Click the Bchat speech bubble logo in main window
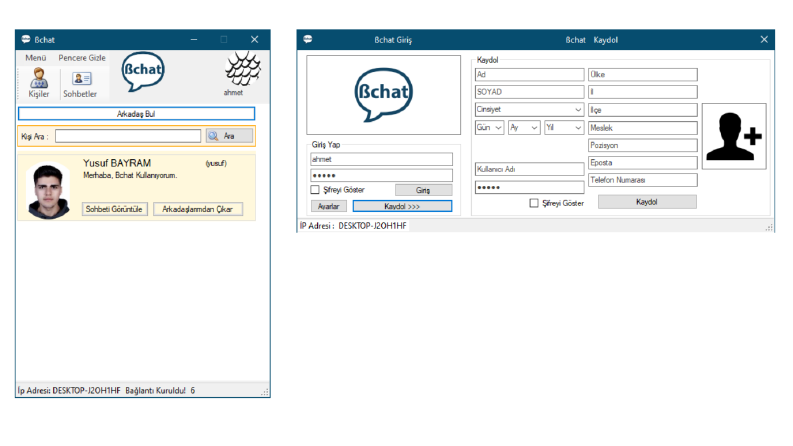This screenshot has height=446, width=793. [x=143, y=71]
